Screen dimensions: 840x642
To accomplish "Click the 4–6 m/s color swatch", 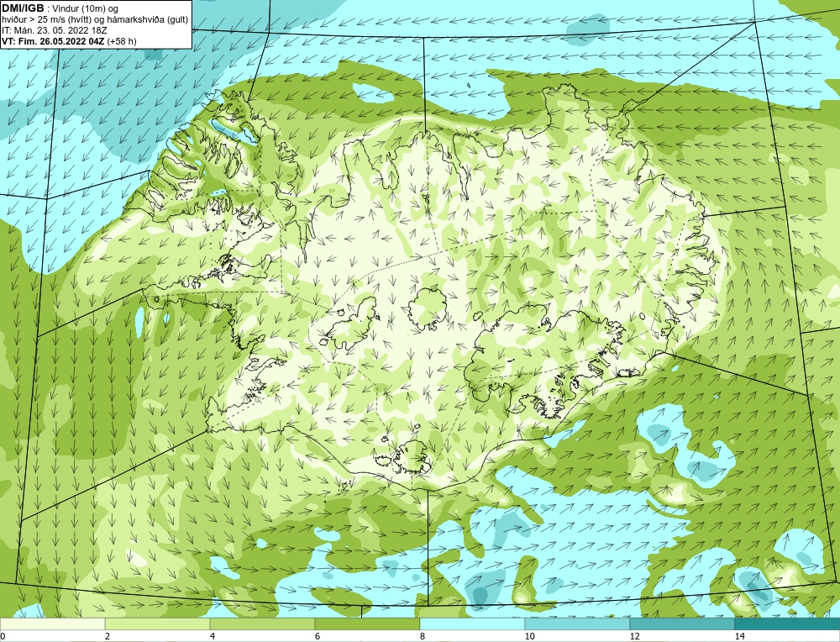I will (x=262, y=624).
